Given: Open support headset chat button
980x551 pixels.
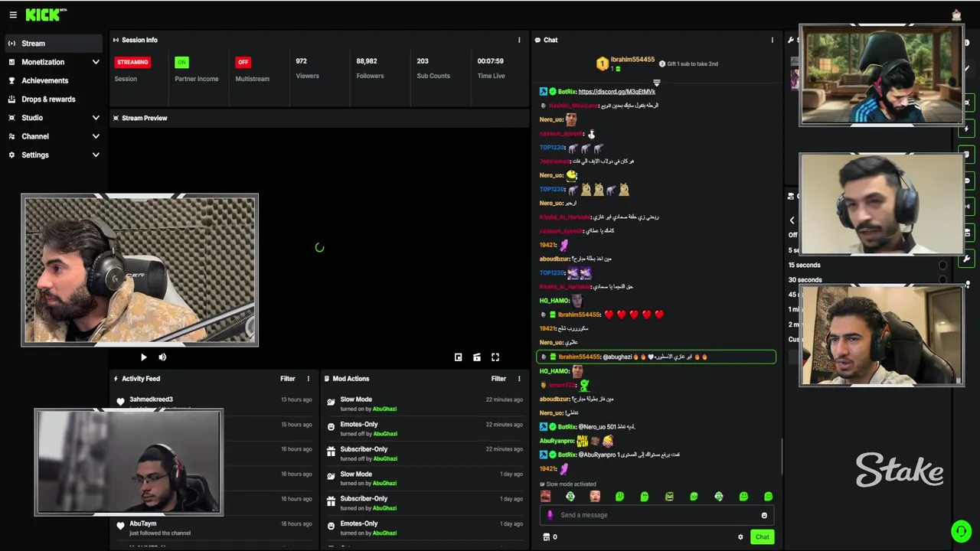Looking at the screenshot, I should pos(960,531).
